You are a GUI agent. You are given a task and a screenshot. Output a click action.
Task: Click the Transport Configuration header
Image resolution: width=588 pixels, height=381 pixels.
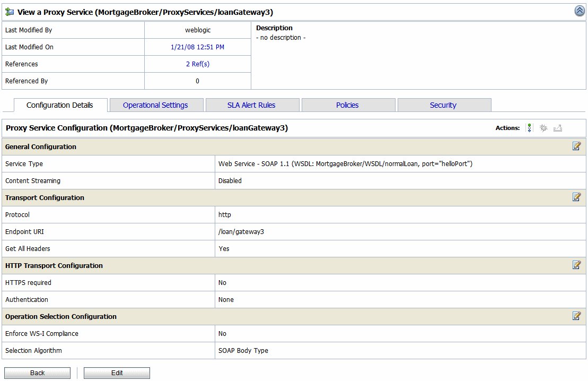[x=45, y=198]
